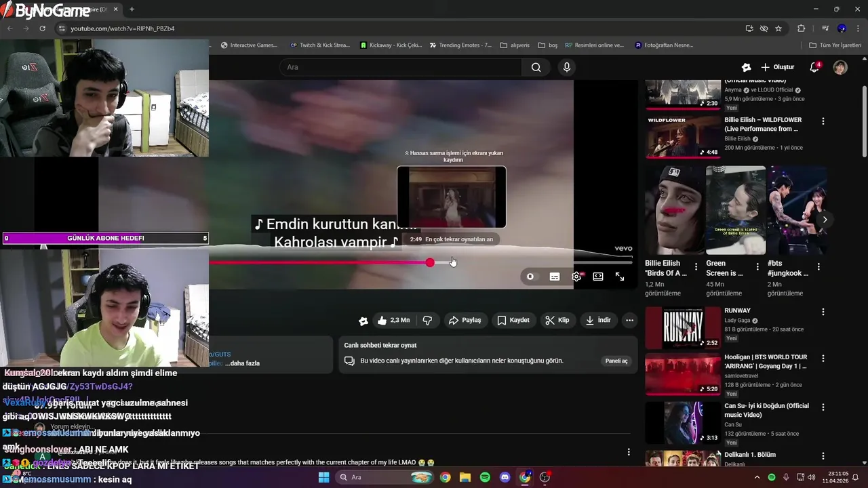868x488 pixels.
Task: Enter fullscreen using the player's fullscreen icon
Action: (x=620, y=277)
